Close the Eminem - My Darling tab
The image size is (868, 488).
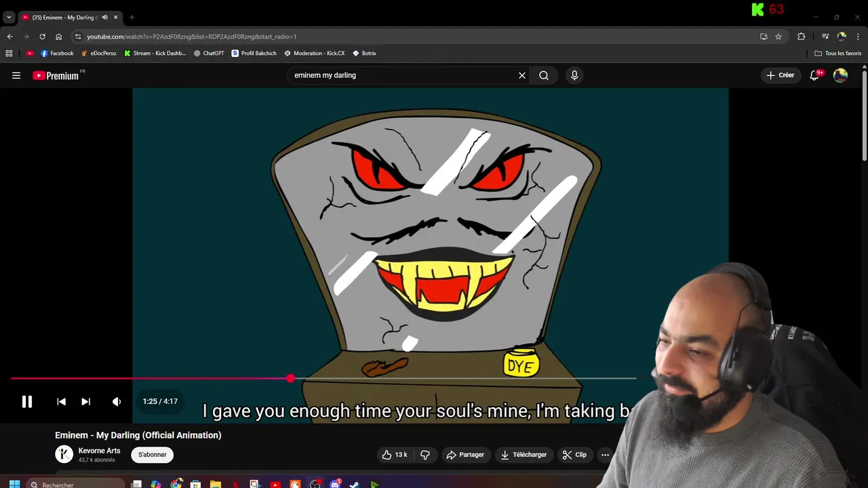point(115,17)
